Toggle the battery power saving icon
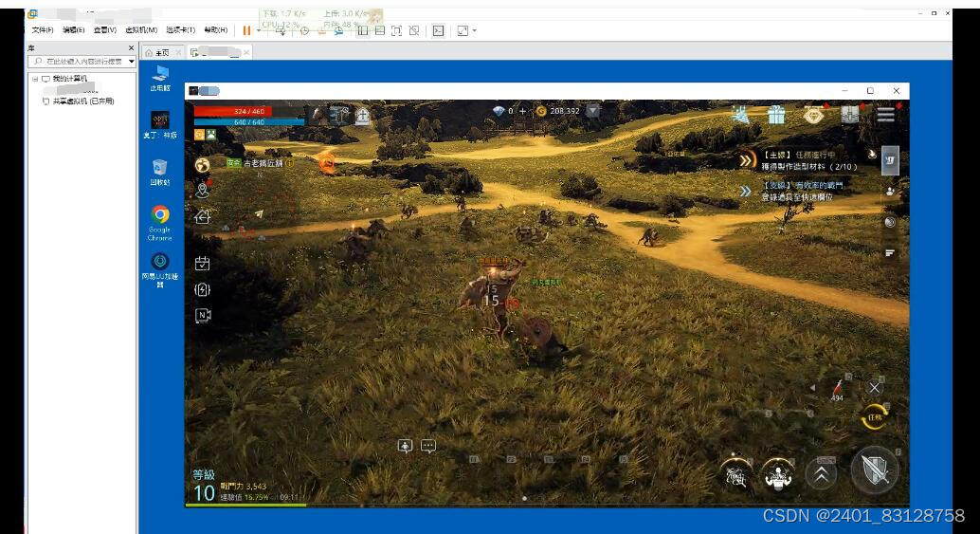This screenshot has width=980, height=534. click(202, 289)
